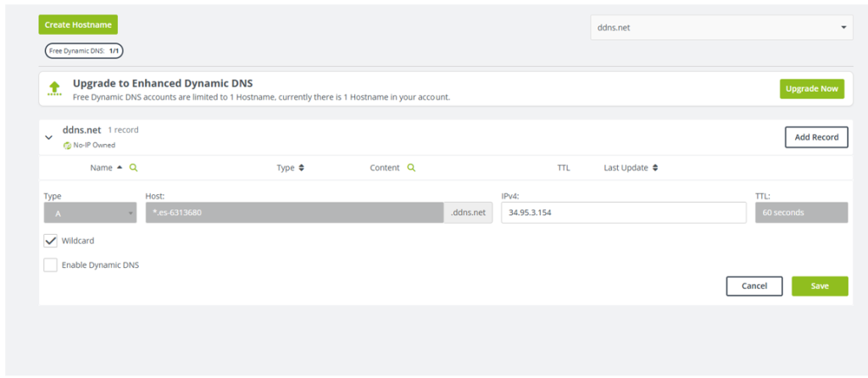The image size is (868, 378).
Task: Open the ddns.net domain dropdown
Action: coord(721,28)
